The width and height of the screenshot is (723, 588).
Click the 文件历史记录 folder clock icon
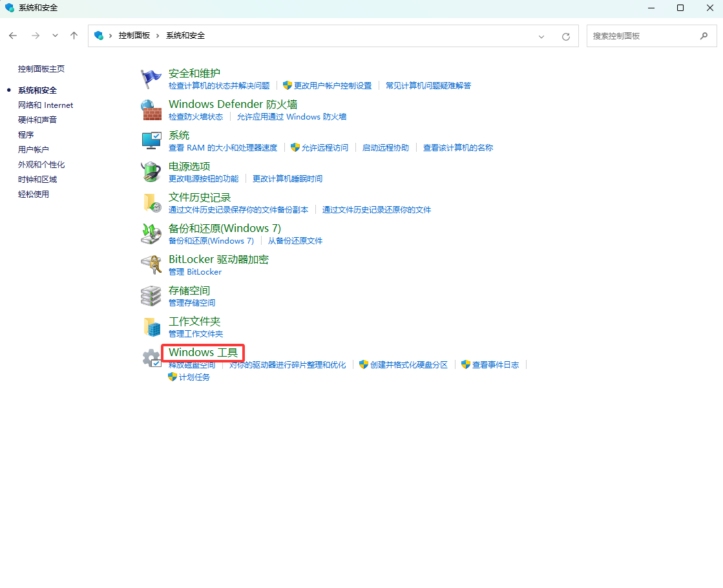tap(152, 203)
